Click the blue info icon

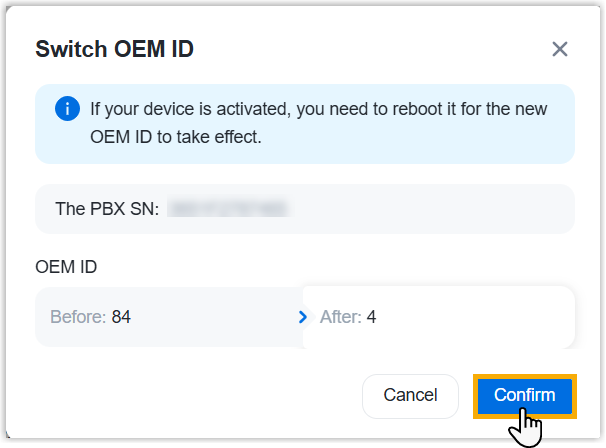pyautogui.click(x=67, y=108)
